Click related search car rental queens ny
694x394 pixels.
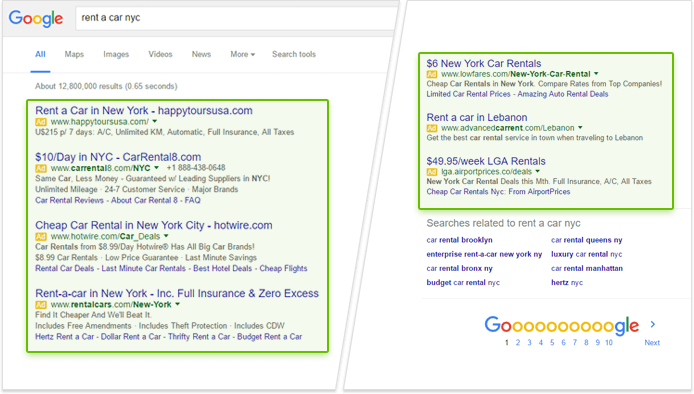[x=586, y=240]
